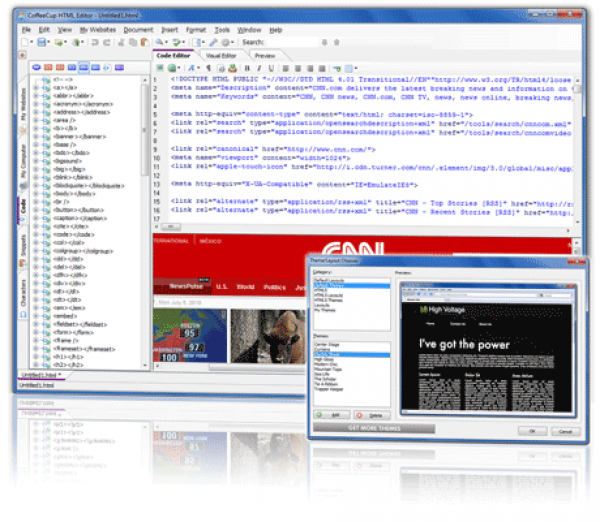Click the Paste clipboard icon
This screenshot has height=522, width=600.
click(144, 42)
